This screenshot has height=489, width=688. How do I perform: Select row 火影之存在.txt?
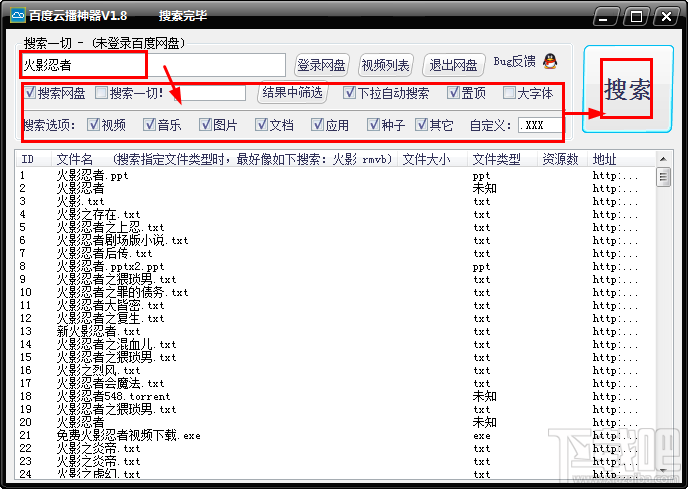(336, 215)
